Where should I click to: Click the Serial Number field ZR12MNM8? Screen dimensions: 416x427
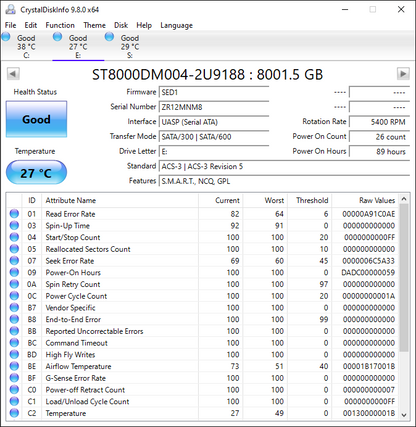(x=214, y=107)
